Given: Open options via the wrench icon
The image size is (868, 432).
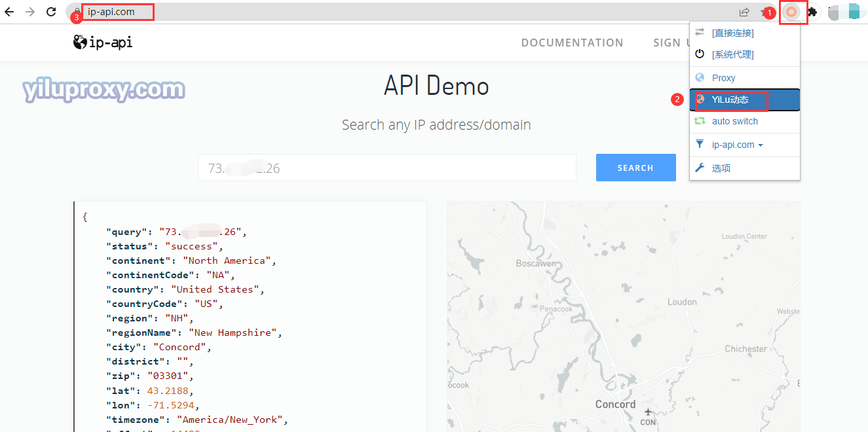Looking at the screenshot, I should click(x=700, y=168).
